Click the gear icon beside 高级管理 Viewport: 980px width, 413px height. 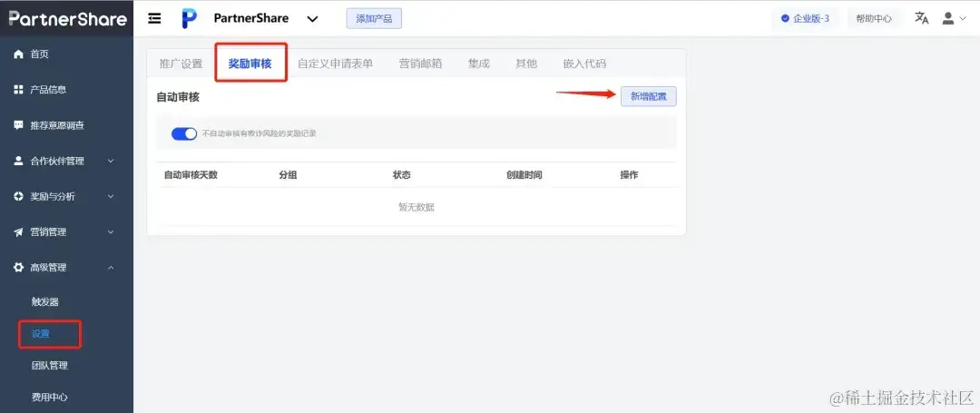coord(18,268)
